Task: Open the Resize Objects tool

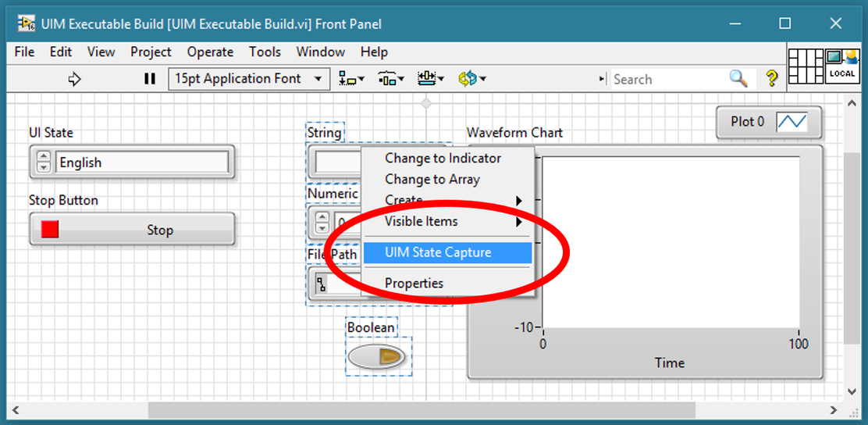Action: click(x=430, y=79)
